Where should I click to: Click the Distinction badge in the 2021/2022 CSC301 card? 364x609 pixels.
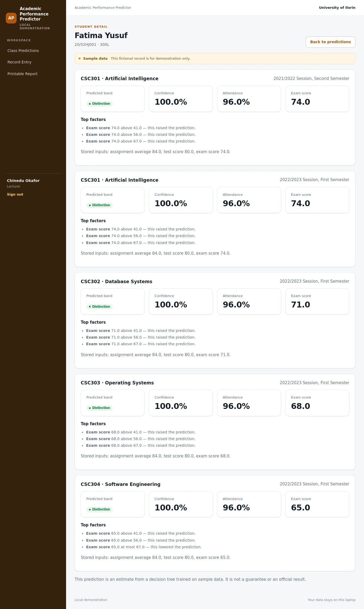pyautogui.click(x=99, y=104)
